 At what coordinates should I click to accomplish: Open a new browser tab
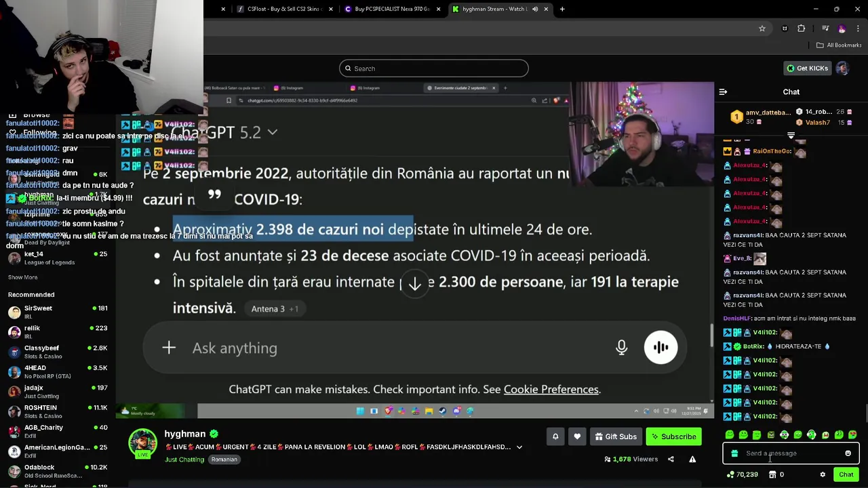(x=562, y=9)
